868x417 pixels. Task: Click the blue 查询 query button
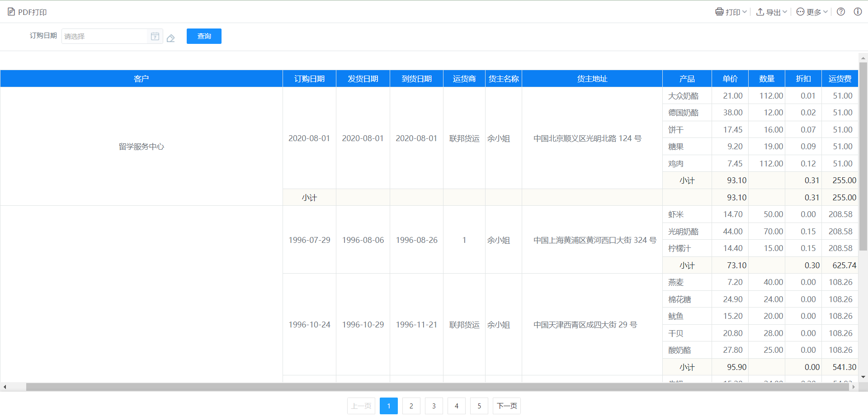coord(204,36)
